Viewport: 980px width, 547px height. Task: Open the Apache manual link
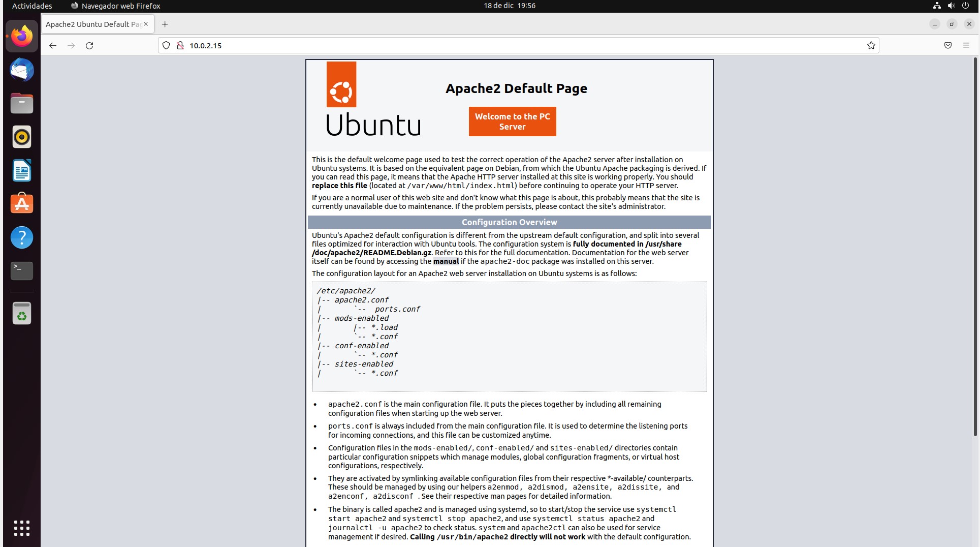[x=446, y=261]
